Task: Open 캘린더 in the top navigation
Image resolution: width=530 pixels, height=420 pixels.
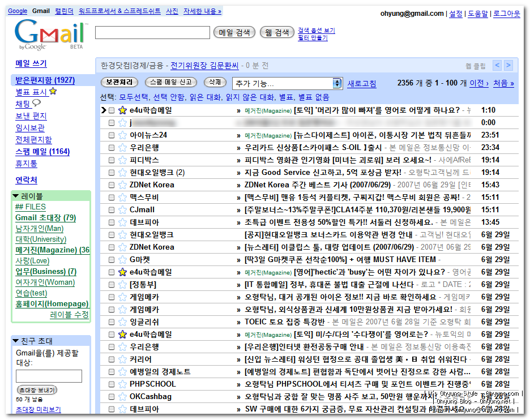Action: click(x=64, y=11)
